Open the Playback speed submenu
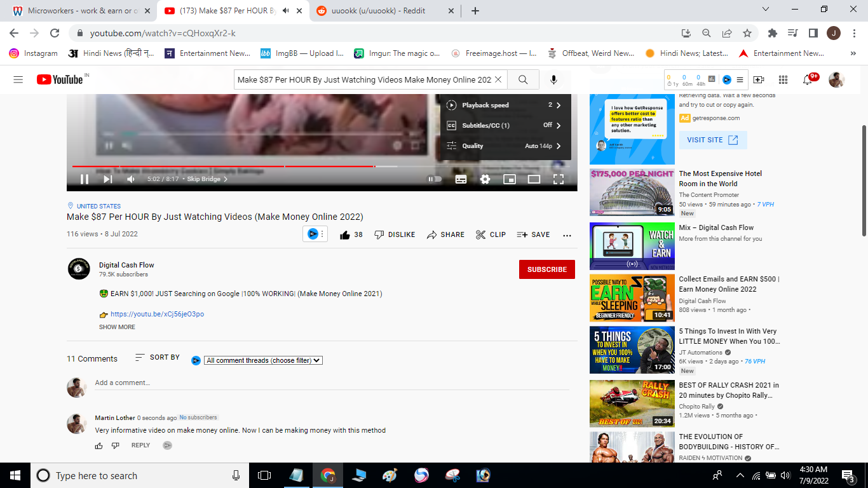 [x=505, y=105]
